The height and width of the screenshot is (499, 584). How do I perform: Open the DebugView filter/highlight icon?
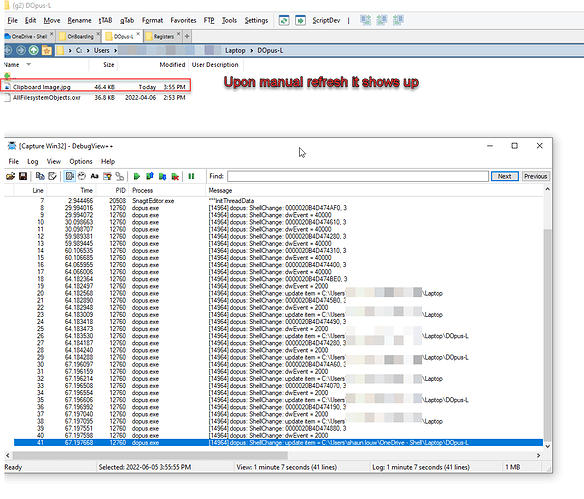click(x=107, y=176)
